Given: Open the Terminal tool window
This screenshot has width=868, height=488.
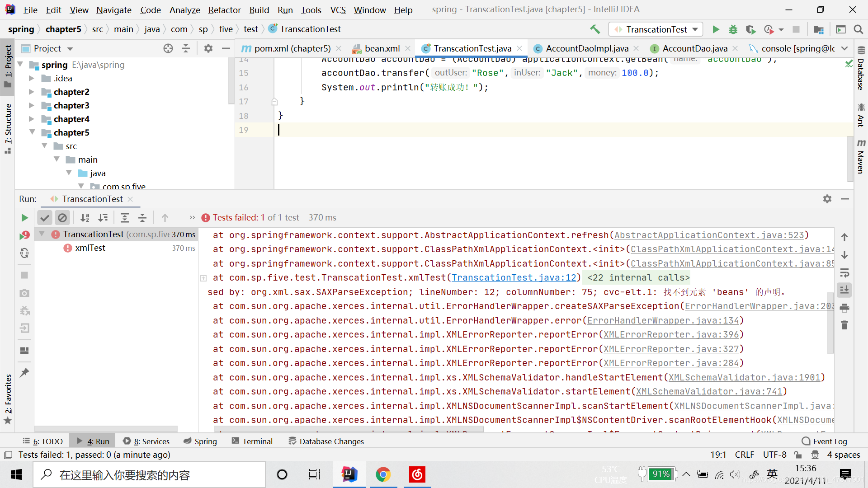Looking at the screenshot, I should [x=252, y=441].
